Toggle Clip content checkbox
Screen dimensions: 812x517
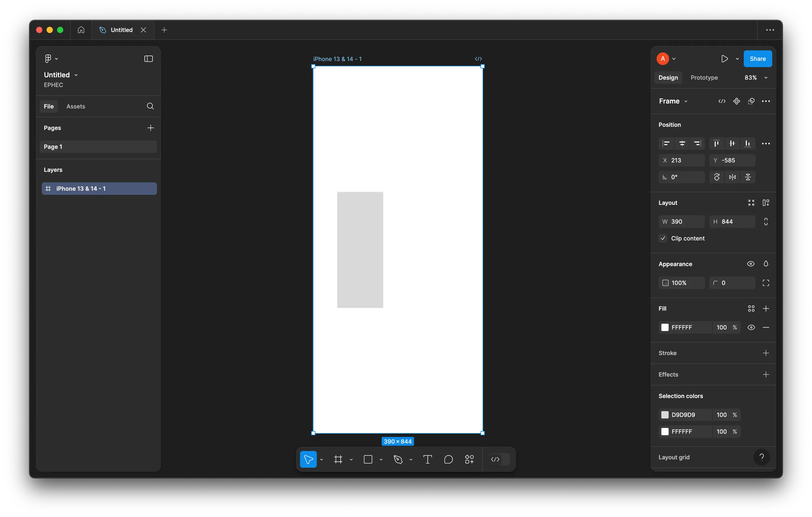(663, 238)
